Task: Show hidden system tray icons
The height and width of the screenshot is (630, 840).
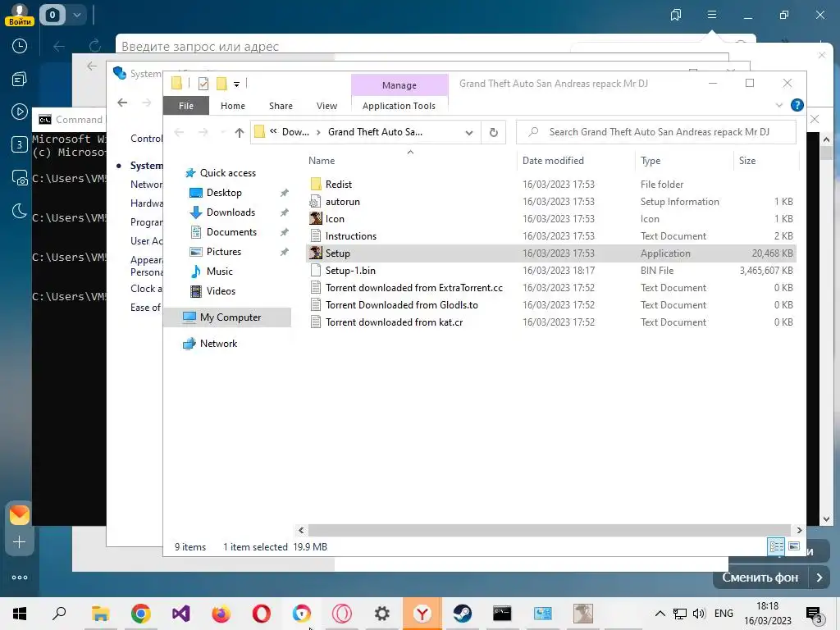Action: tap(660, 614)
